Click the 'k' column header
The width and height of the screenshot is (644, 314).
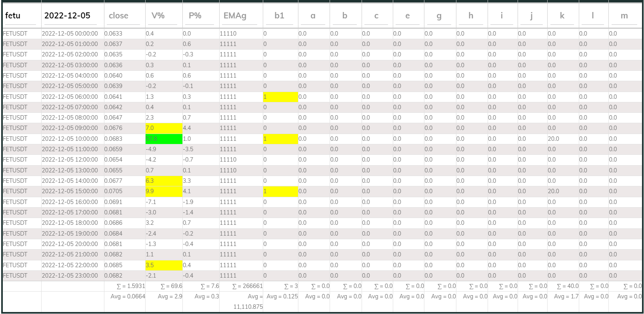562,16
